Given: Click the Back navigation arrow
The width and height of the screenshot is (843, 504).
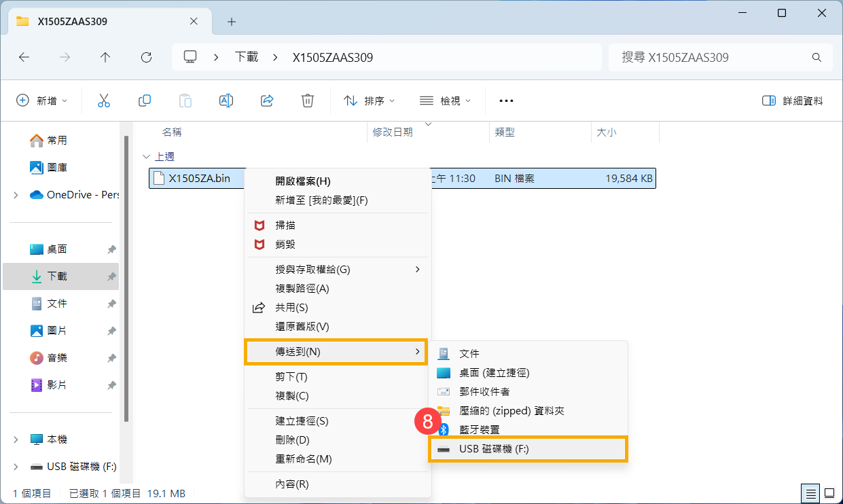Looking at the screenshot, I should coord(24,57).
